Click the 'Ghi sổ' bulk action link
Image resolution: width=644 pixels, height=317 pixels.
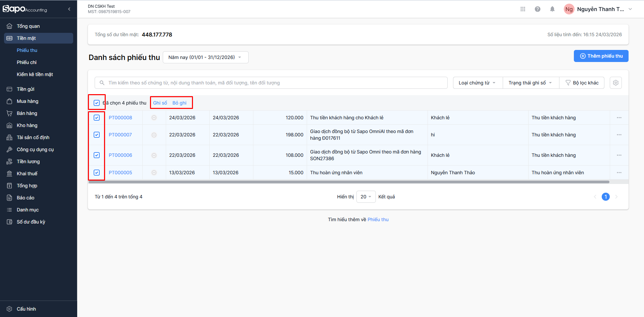[x=160, y=103]
